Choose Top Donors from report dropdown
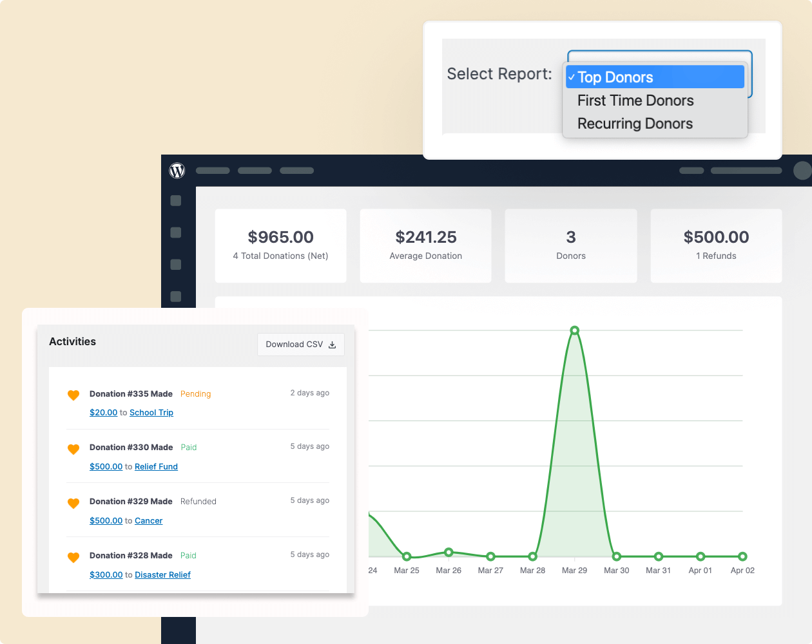 coord(655,77)
